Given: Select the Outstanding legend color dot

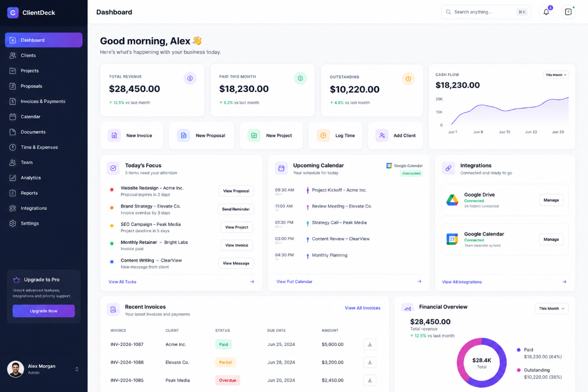Looking at the screenshot, I should pyautogui.click(x=519, y=370).
